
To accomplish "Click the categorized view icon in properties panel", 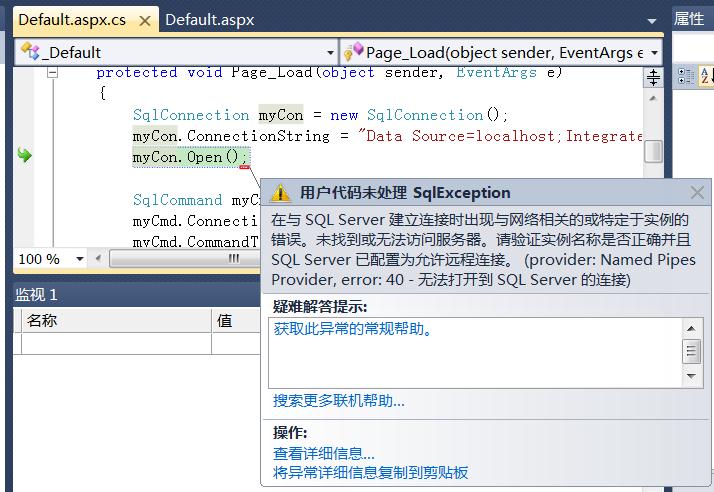I will 686,76.
